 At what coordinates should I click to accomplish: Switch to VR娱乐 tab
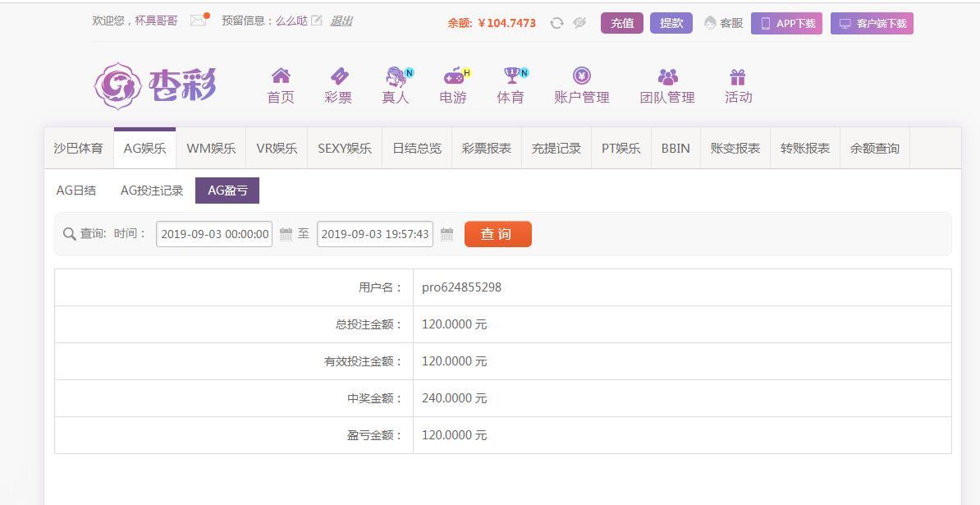[277, 148]
